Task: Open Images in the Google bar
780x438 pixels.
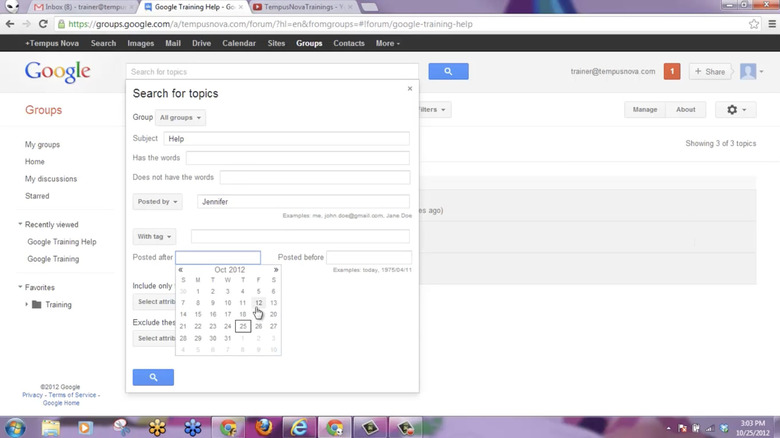Action: click(140, 43)
